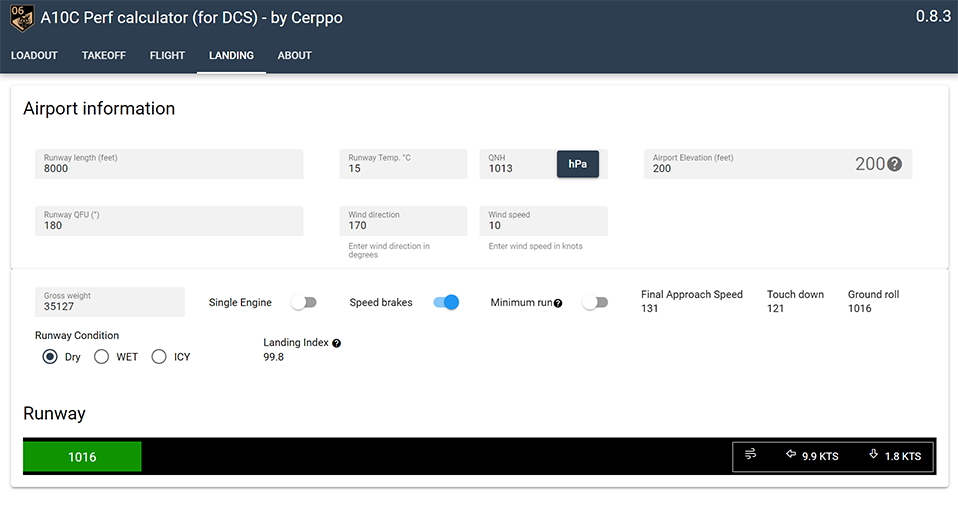
Task: Enable the Minimum run switch
Action: (595, 302)
